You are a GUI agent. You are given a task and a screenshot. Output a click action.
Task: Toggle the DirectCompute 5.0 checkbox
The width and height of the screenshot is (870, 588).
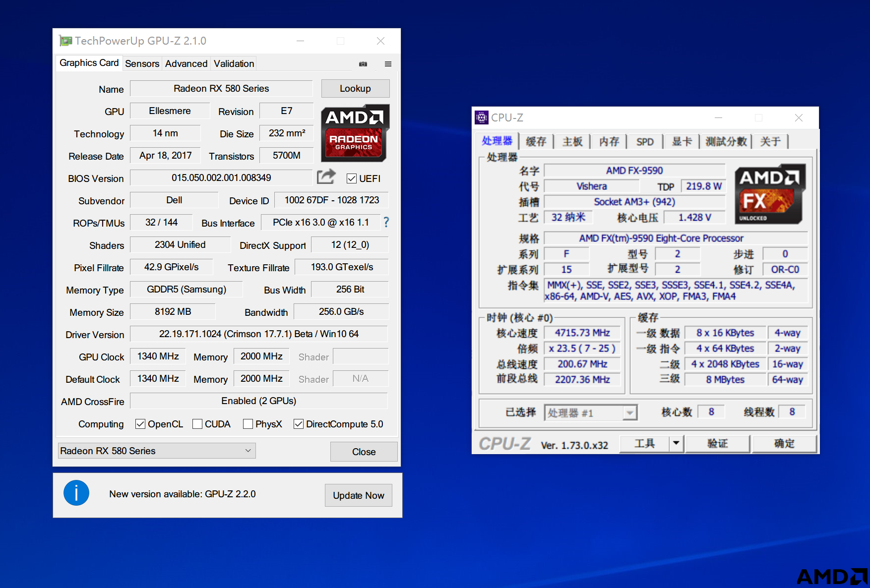299,424
